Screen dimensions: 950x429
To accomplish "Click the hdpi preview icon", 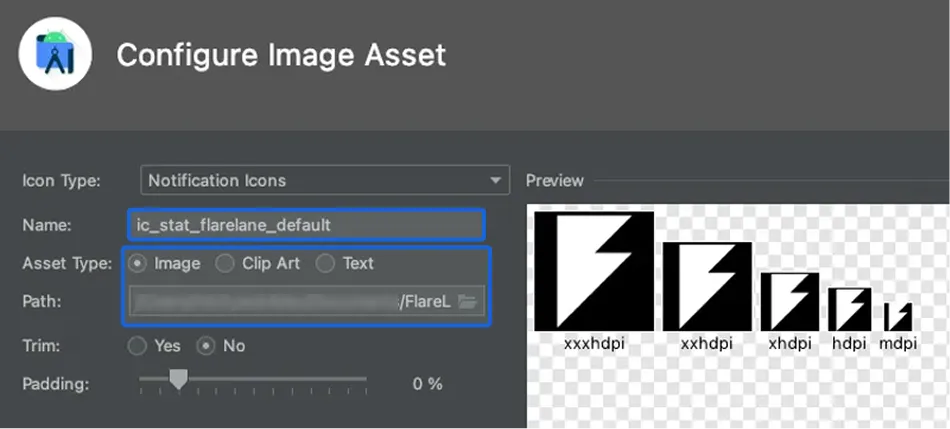I will click(x=849, y=310).
